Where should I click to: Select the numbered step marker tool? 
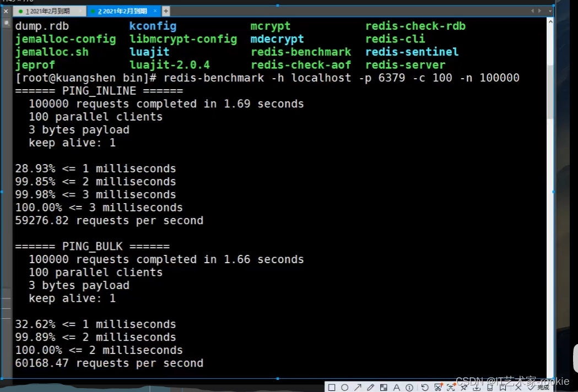coord(409,387)
